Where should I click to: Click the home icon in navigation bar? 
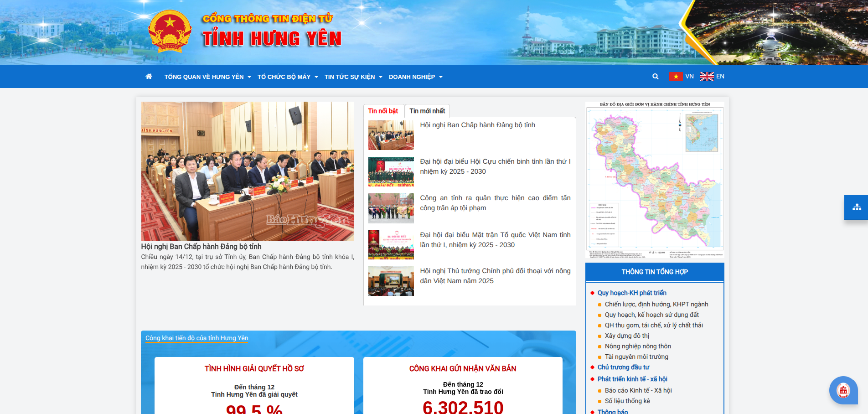[x=149, y=77]
